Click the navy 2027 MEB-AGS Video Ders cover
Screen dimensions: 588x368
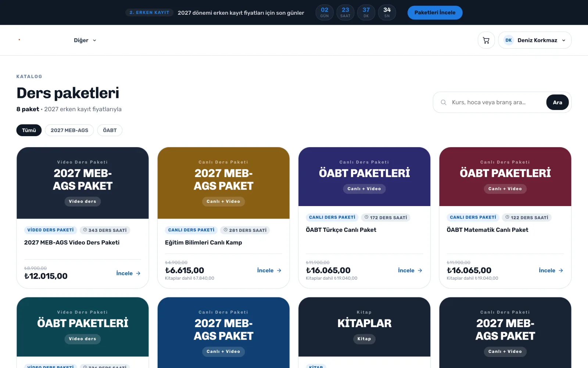pyautogui.click(x=83, y=183)
